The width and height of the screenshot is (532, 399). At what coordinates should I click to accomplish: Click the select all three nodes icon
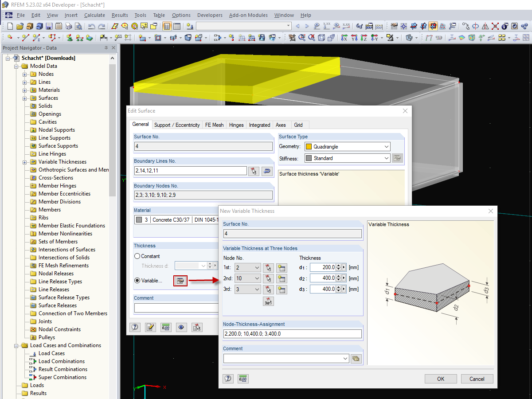coord(268,301)
